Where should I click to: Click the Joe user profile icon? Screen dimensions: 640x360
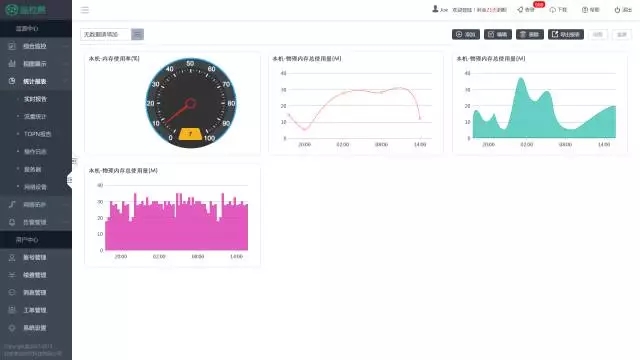coord(435,9)
